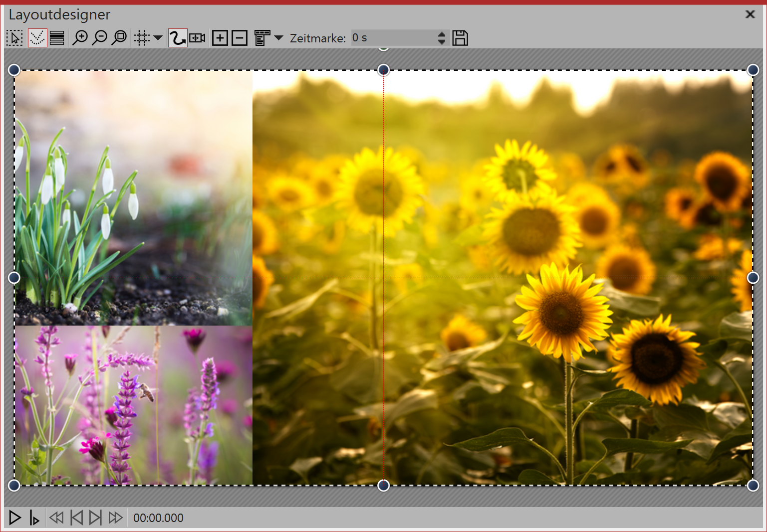Toggle the grid display icon
This screenshot has width=767, height=532.
pos(142,38)
